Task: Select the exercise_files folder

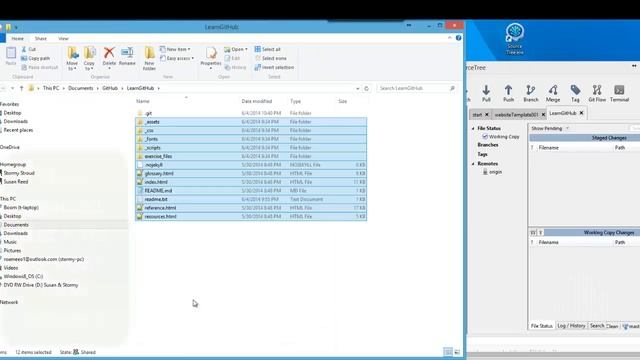Action: (x=251, y=156)
